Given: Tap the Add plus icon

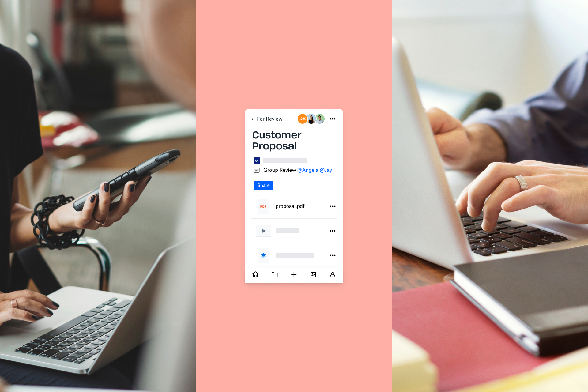Looking at the screenshot, I should [x=294, y=275].
